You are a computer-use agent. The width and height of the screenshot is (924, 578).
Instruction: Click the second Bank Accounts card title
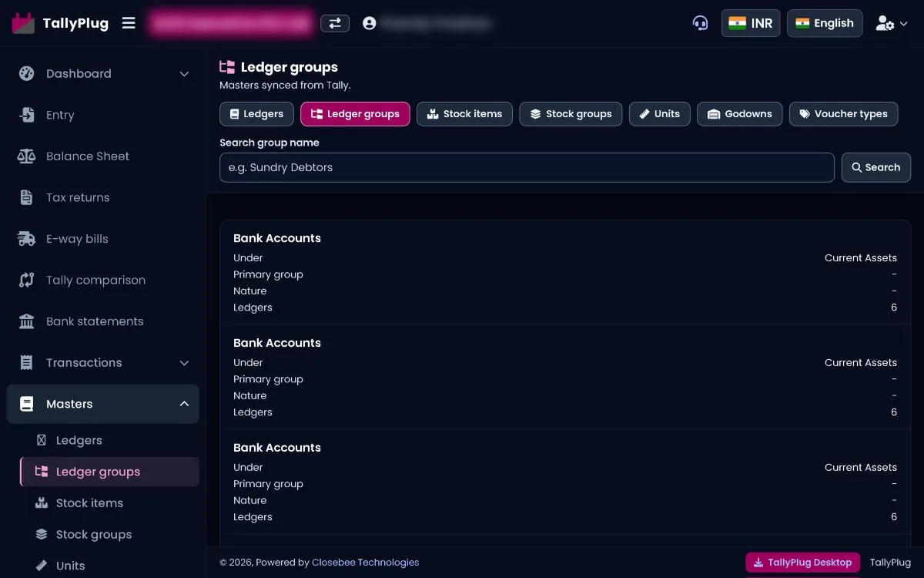(x=277, y=343)
